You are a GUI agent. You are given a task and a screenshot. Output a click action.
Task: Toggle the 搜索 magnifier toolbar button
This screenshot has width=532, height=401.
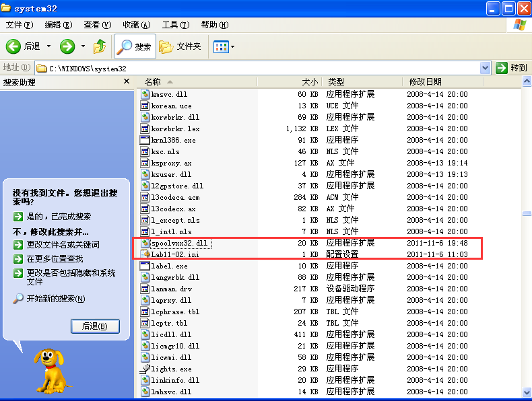(x=135, y=46)
